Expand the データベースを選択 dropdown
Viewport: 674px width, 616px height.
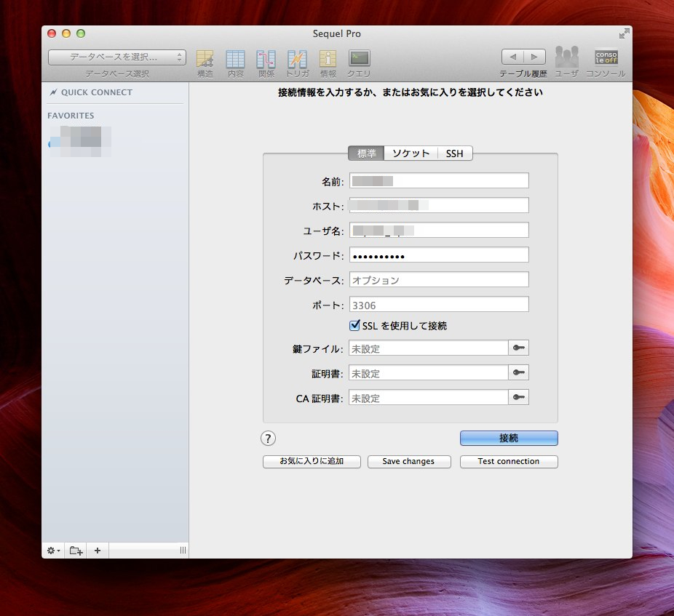tap(117, 57)
